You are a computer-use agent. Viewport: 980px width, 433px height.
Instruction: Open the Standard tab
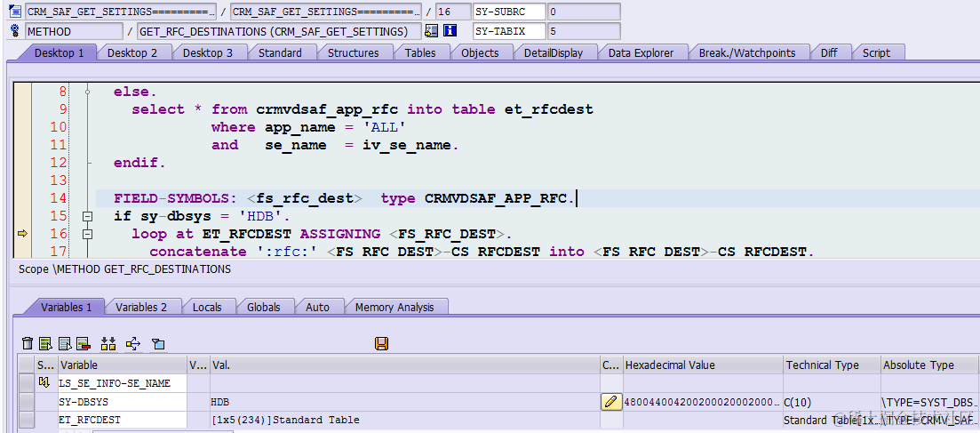pos(280,52)
